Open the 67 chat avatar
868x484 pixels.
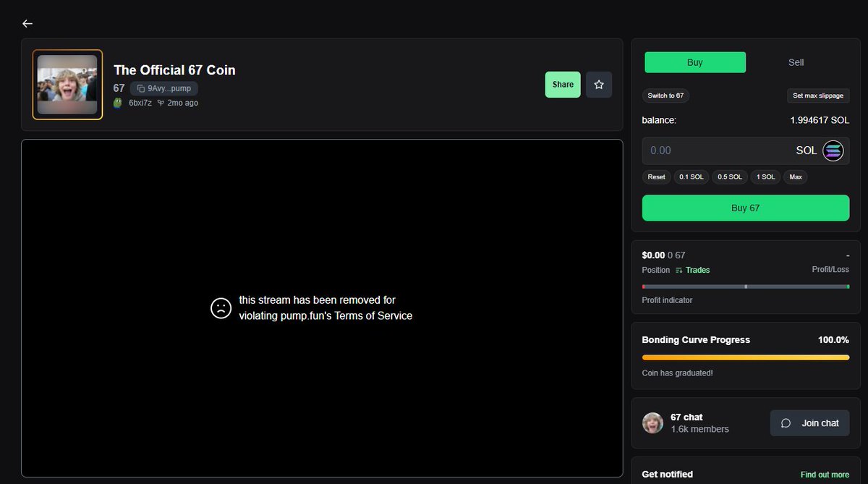click(x=653, y=423)
